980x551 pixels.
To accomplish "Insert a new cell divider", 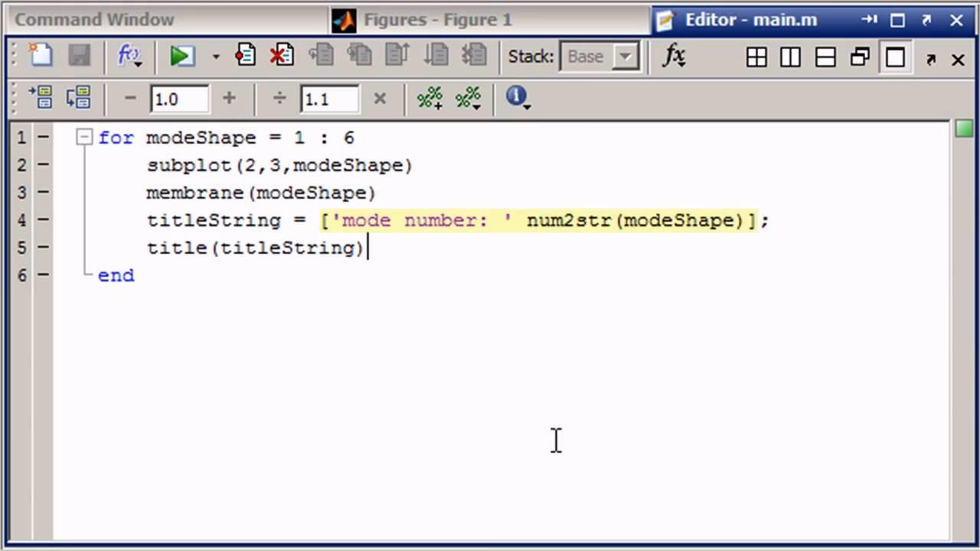I will [430, 98].
